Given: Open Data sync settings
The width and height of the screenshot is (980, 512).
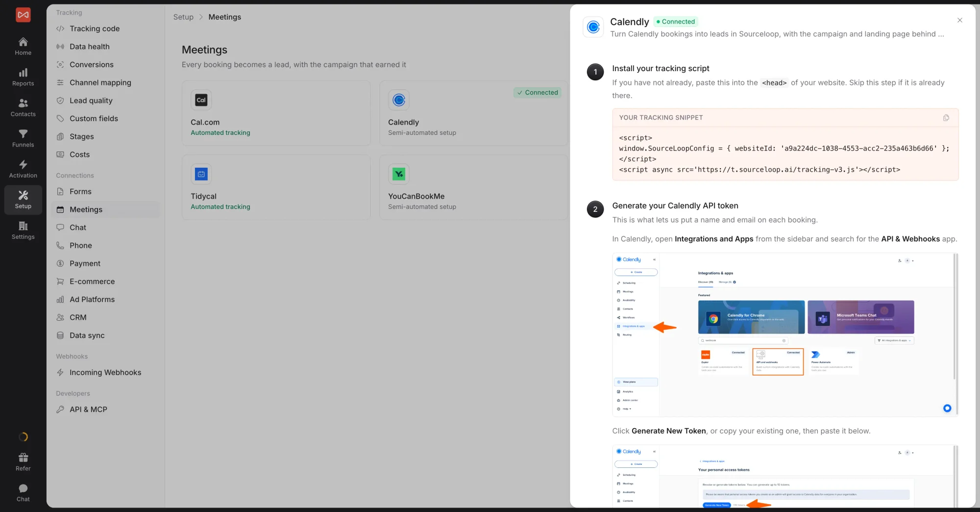Looking at the screenshot, I should click(x=105, y=335).
